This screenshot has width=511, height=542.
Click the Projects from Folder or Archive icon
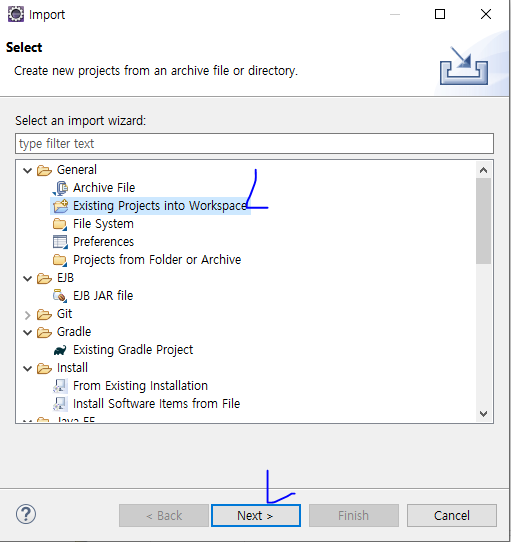point(60,260)
